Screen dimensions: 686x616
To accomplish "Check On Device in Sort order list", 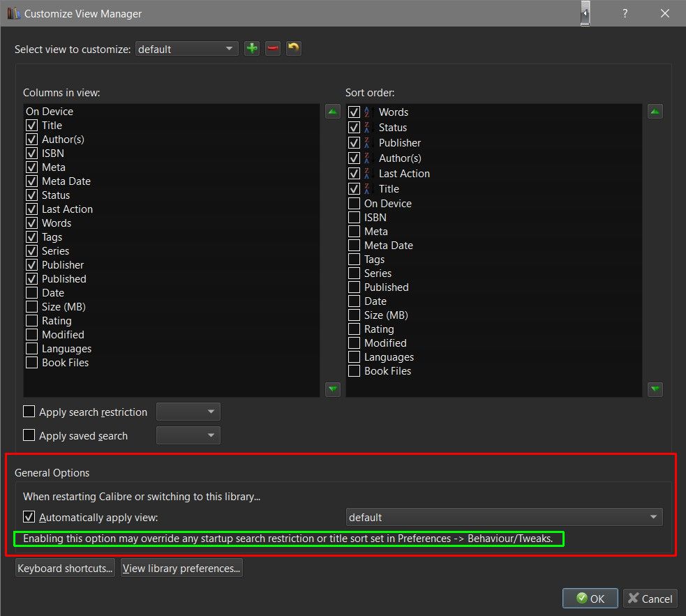I will tap(354, 204).
